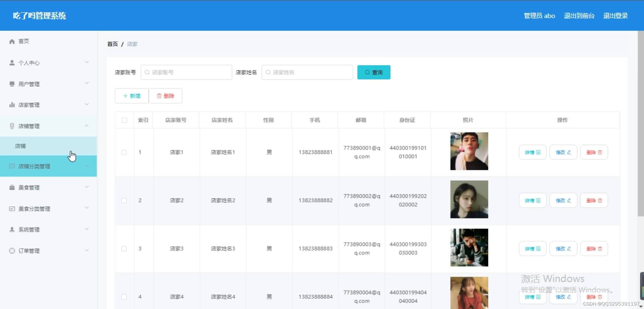The image size is (644, 309).
Task: Click the search icon in 店家姓名 field
Action: 268,72
